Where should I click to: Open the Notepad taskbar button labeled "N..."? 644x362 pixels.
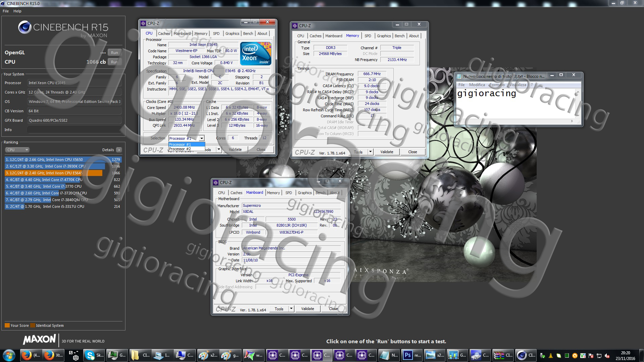[389, 355]
